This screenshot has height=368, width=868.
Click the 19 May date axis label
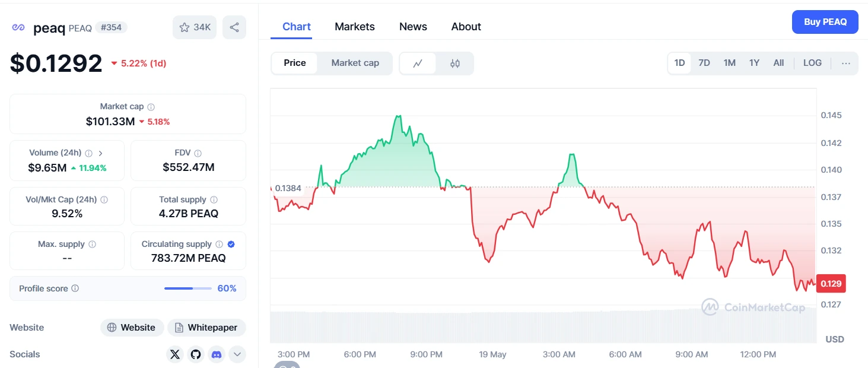[493, 354]
